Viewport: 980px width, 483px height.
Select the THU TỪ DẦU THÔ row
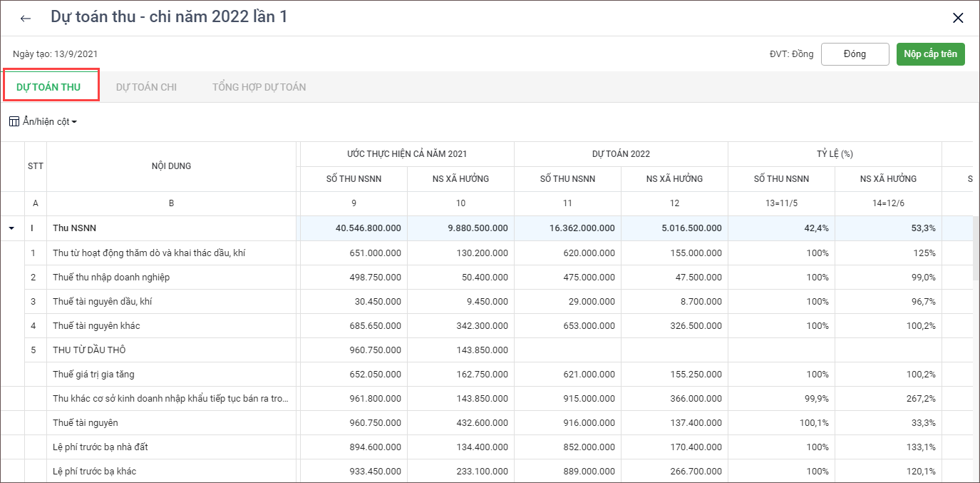pos(89,350)
